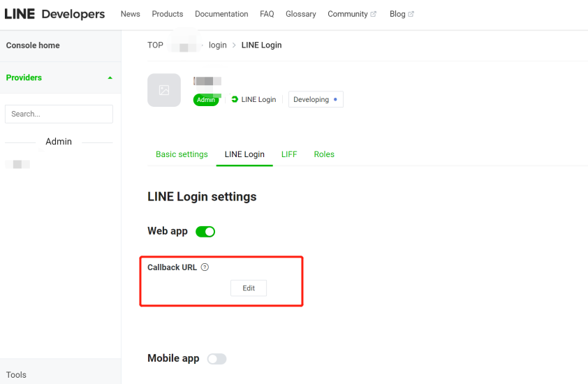
Task: Open the Developing status button
Action: coord(316,99)
